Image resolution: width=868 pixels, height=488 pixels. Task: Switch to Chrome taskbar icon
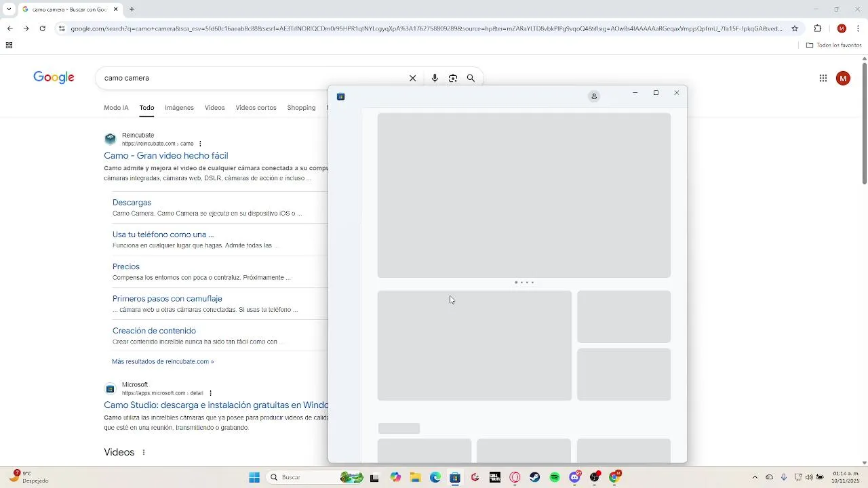[615, 478]
